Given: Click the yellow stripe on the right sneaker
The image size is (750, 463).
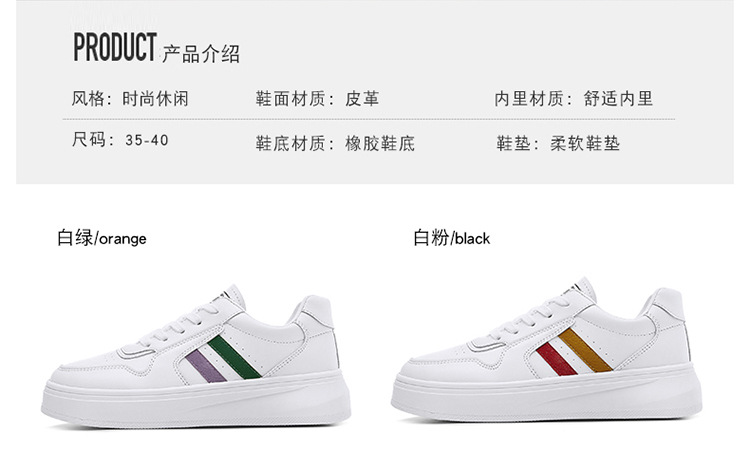Looking at the screenshot, I should click(585, 350).
